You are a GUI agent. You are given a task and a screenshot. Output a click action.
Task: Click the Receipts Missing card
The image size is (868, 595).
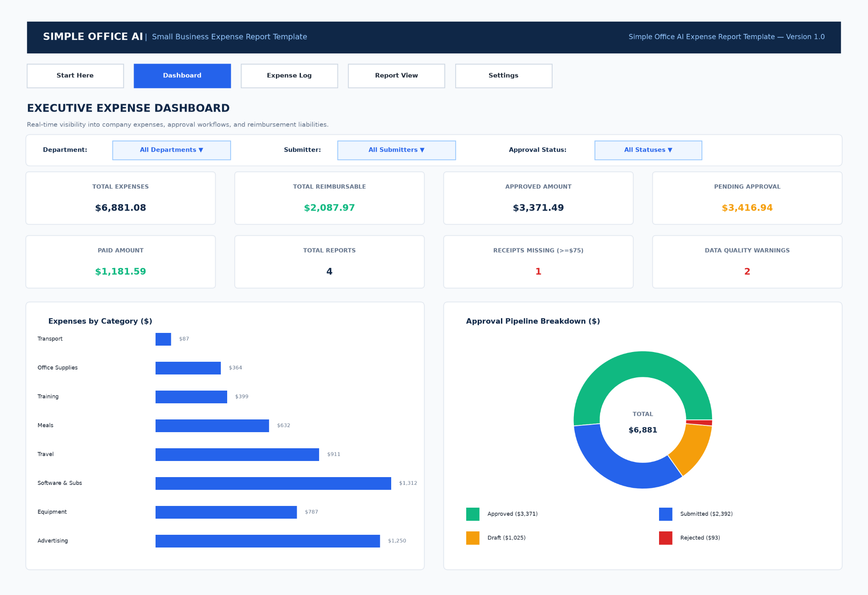pyautogui.click(x=538, y=262)
